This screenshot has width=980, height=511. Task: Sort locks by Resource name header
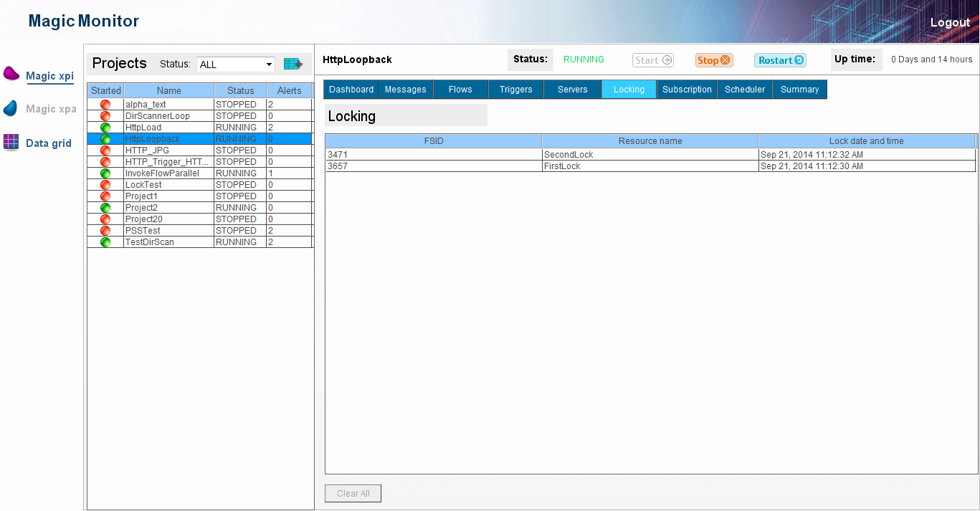[650, 141]
